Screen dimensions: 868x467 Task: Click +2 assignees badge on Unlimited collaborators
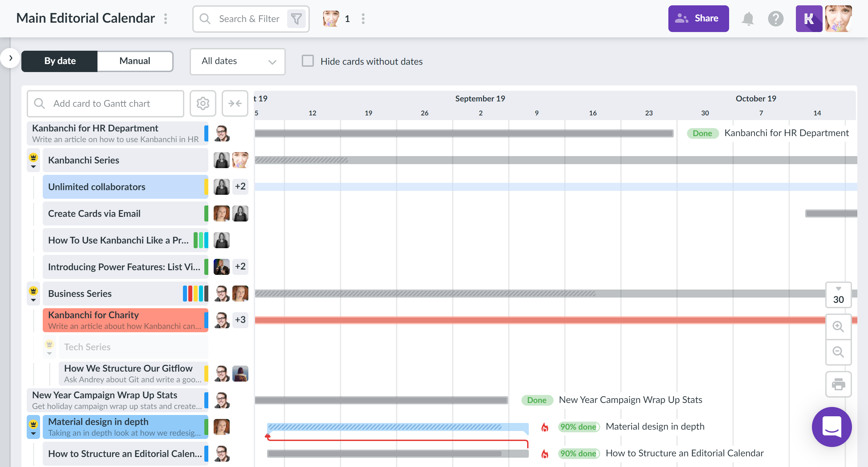240,186
